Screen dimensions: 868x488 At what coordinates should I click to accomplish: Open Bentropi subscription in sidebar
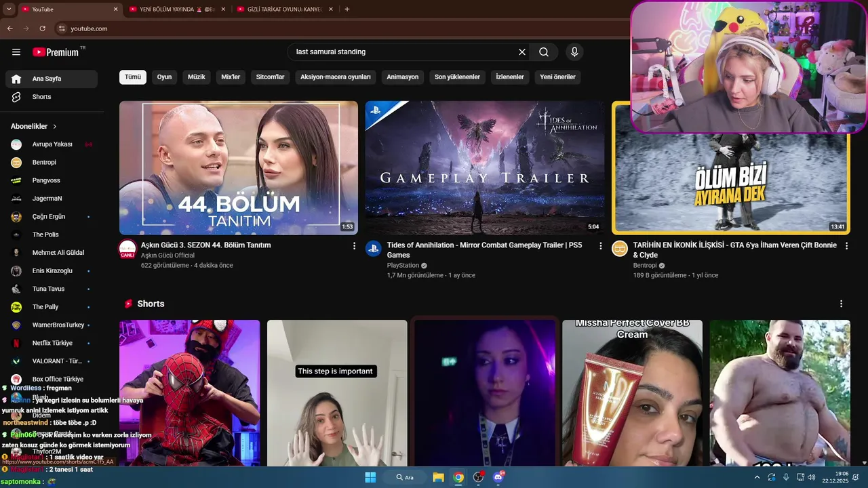pyautogui.click(x=52, y=162)
